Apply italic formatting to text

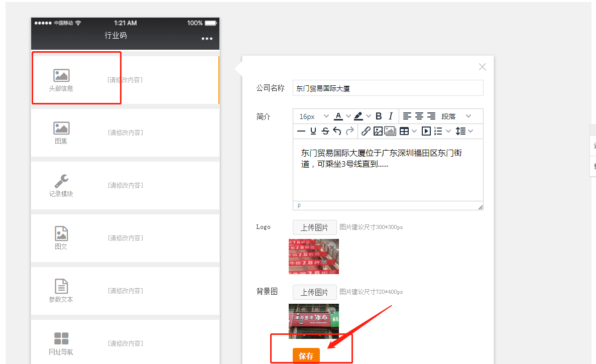(390, 116)
